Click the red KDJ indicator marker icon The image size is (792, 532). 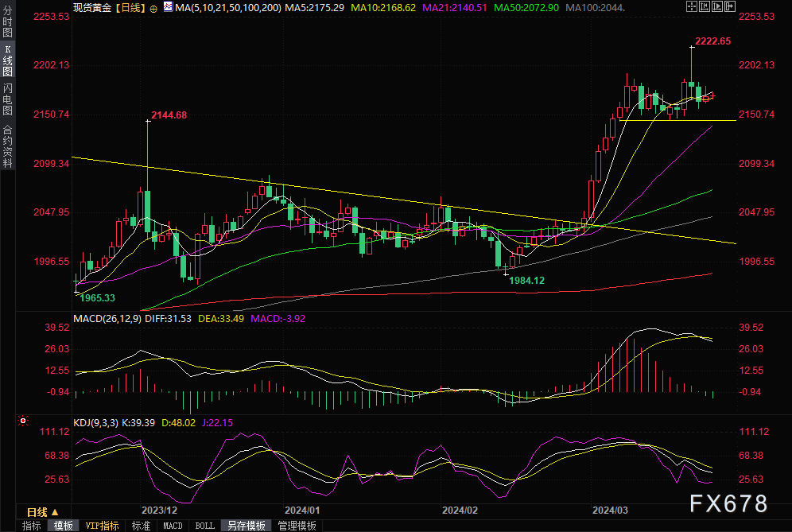point(23,421)
